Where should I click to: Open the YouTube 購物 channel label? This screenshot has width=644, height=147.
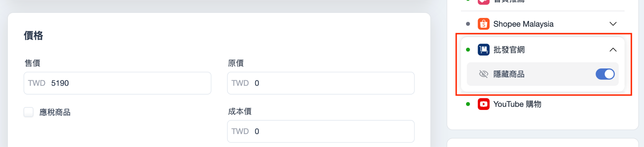[x=517, y=104]
